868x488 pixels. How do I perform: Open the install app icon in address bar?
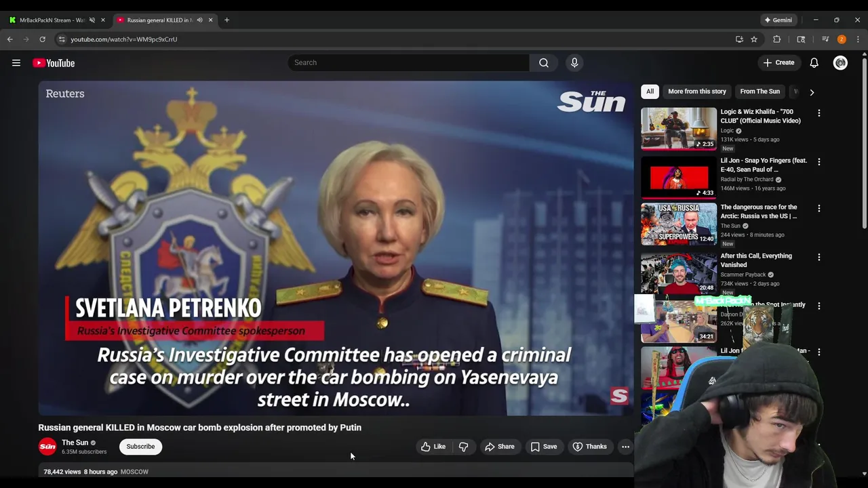tap(739, 39)
